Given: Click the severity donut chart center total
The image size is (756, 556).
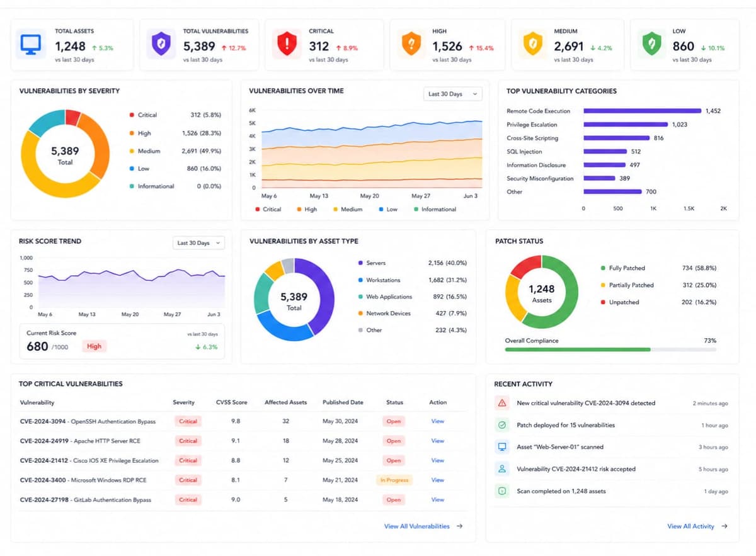Looking at the screenshot, I should coord(65,154).
